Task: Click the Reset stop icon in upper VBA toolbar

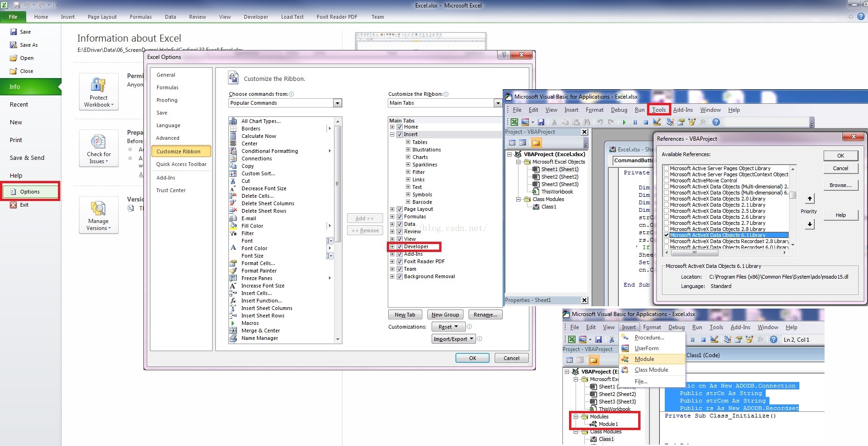Action: (646, 122)
